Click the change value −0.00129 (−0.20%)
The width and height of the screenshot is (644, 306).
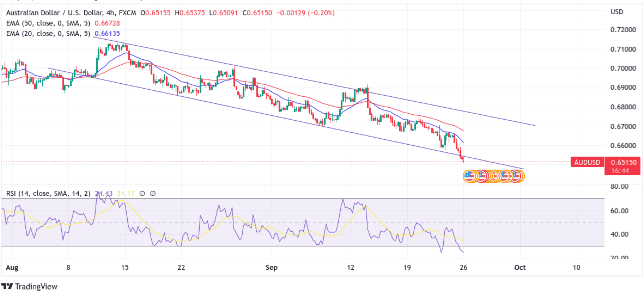coord(306,13)
